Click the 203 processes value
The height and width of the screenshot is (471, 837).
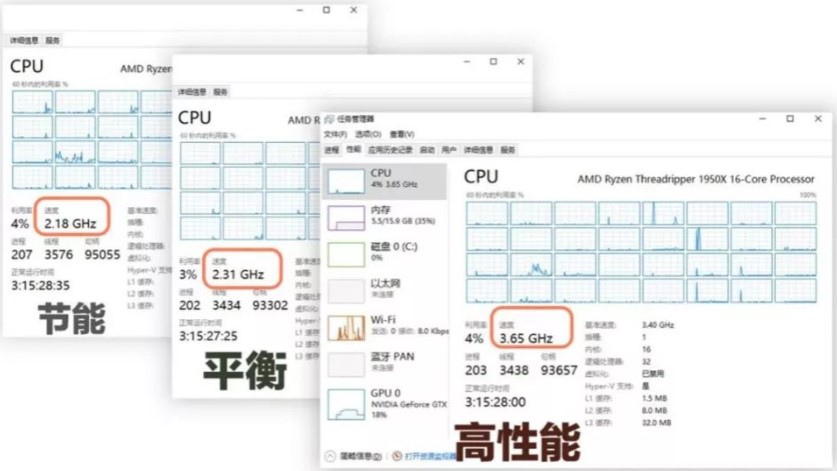(x=476, y=370)
